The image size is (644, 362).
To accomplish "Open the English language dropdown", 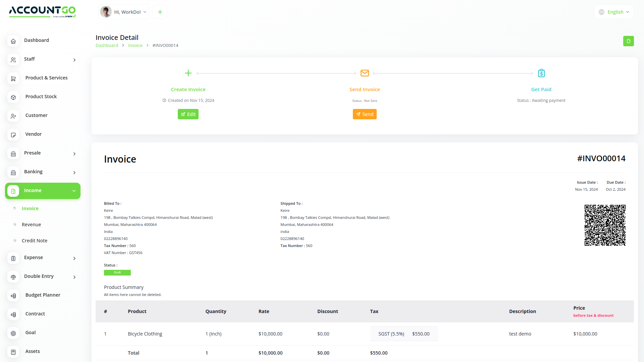I will pos(614,12).
